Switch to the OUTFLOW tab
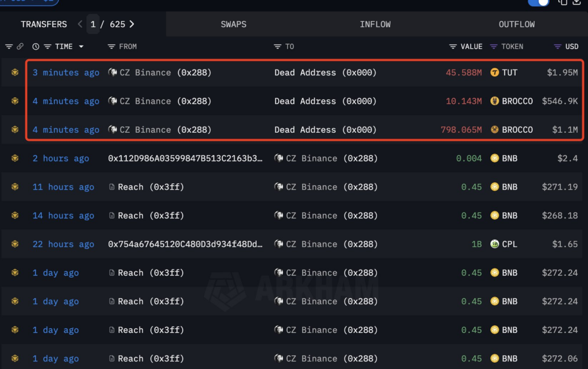Screen dimensions: 588x369 (x=516, y=24)
